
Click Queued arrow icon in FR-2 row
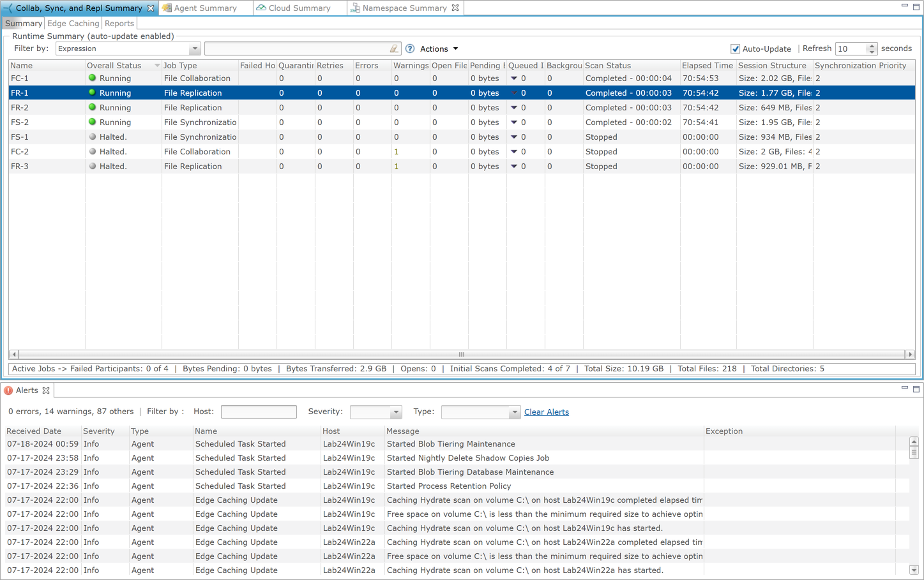click(x=514, y=108)
